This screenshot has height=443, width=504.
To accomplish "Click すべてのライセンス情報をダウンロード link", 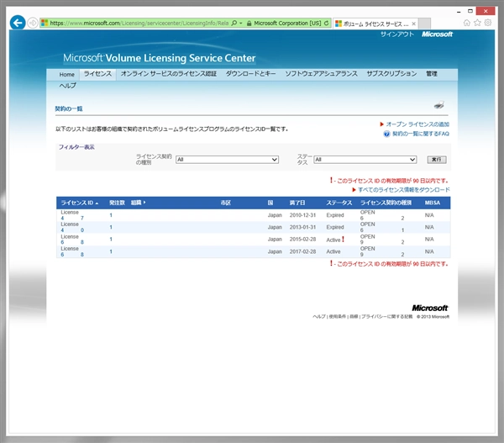I will (x=404, y=190).
